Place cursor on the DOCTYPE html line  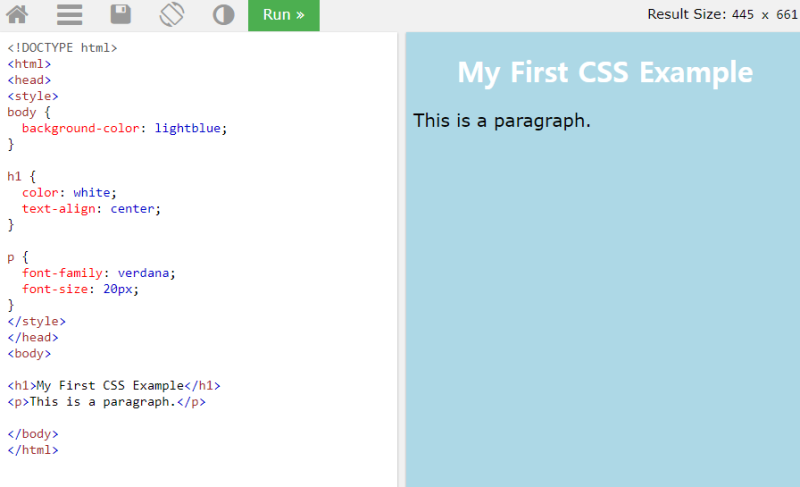(x=62, y=48)
